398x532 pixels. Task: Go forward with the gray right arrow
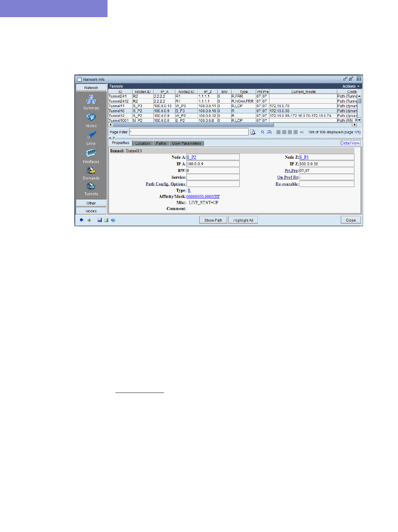click(x=89, y=220)
